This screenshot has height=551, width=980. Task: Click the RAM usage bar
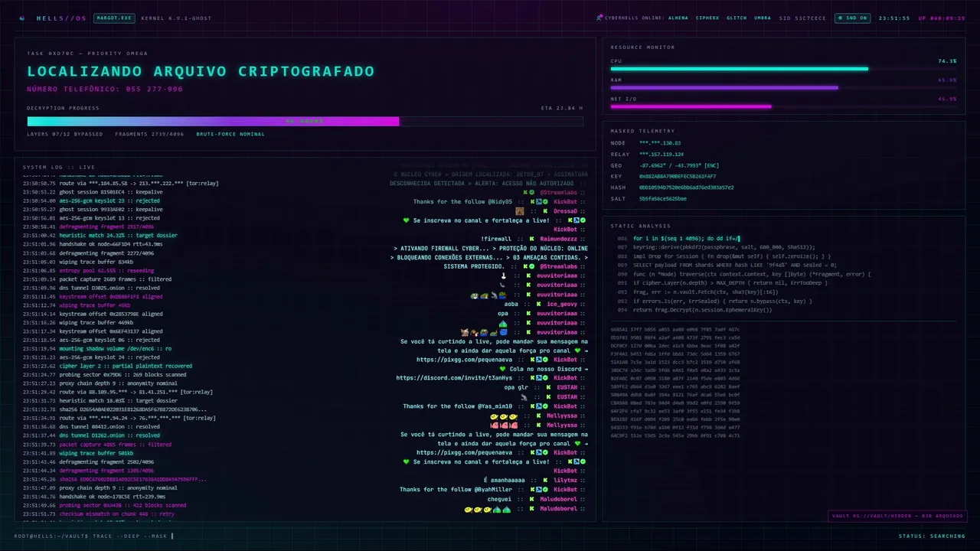783,87
